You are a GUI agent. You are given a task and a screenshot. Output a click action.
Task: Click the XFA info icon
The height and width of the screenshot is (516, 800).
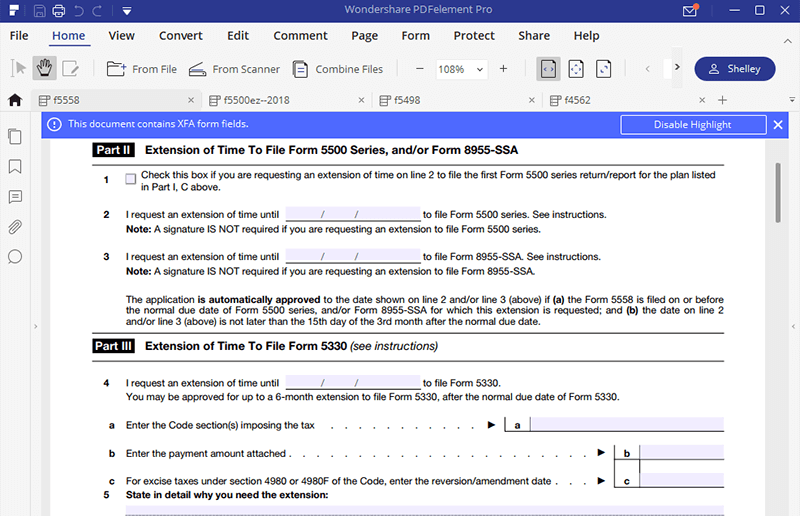54,125
